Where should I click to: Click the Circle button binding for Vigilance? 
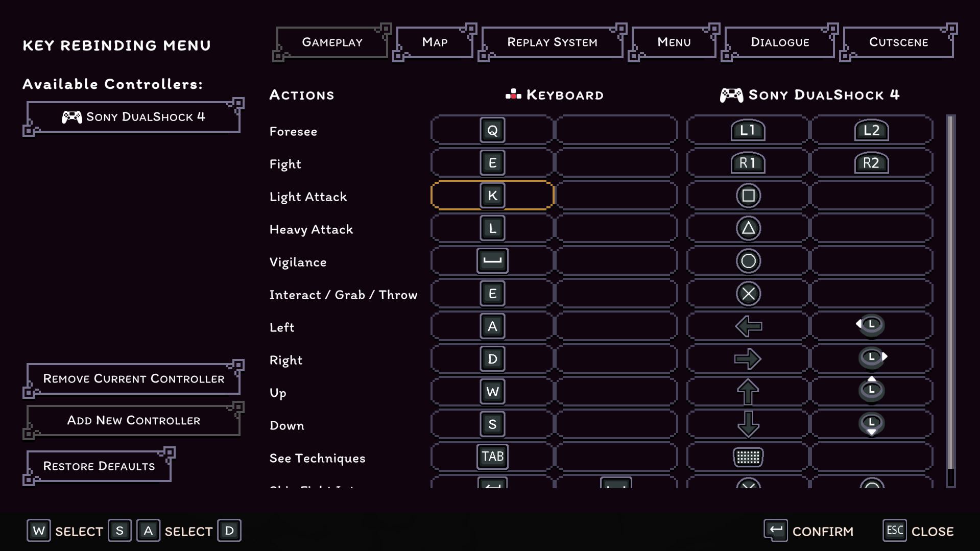748,261
